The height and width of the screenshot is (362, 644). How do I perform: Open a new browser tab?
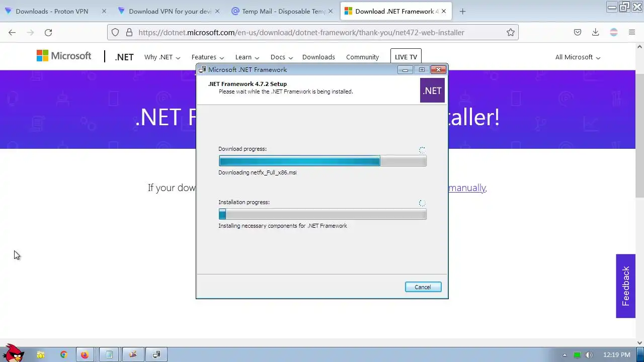pyautogui.click(x=462, y=11)
